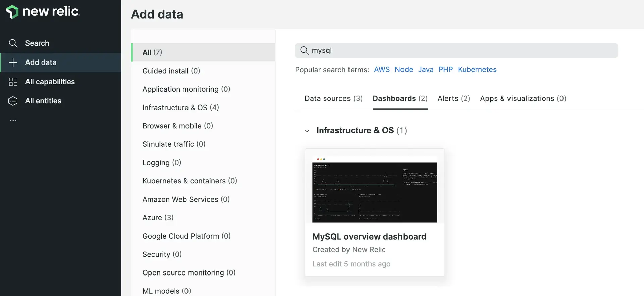Open the three-dots more menu in sidebar
Image resolution: width=644 pixels, height=296 pixels.
(13, 120)
